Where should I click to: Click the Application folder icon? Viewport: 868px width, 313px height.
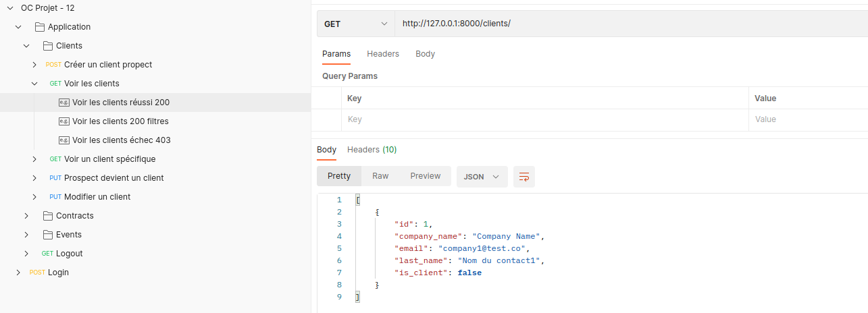coord(40,27)
